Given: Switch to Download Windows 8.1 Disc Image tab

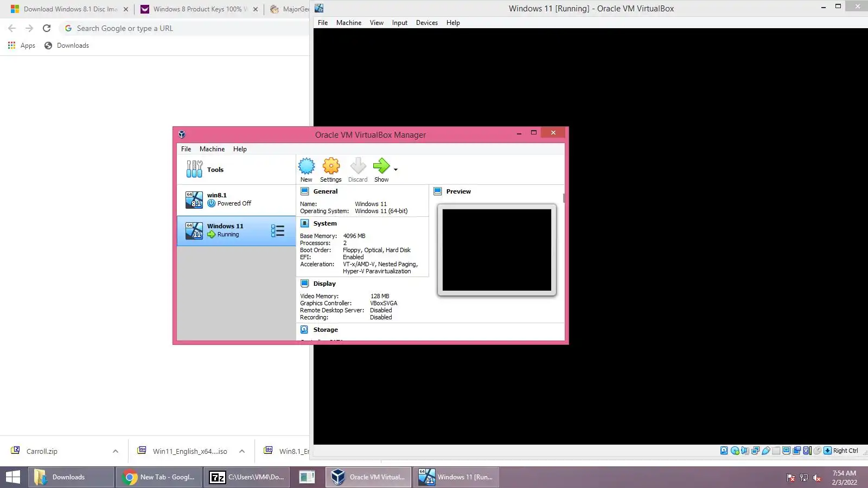Looking at the screenshot, I should pyautogui.click(x=69, y=9).
